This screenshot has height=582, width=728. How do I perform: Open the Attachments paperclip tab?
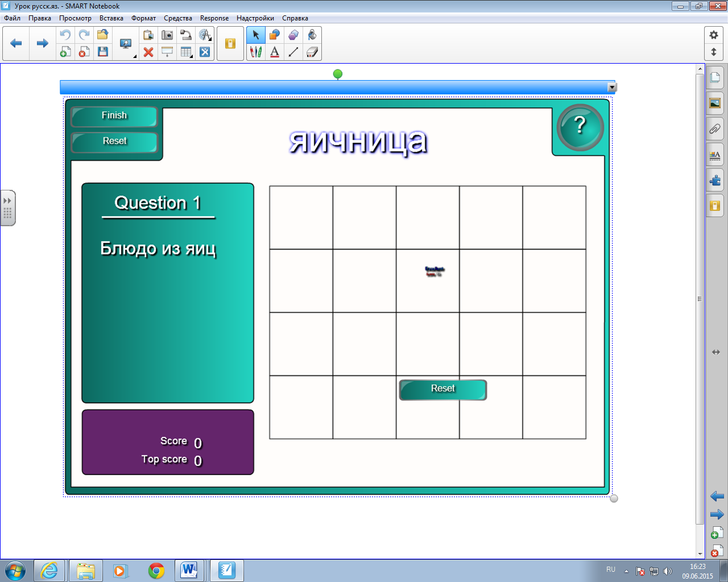pos(715,129)
